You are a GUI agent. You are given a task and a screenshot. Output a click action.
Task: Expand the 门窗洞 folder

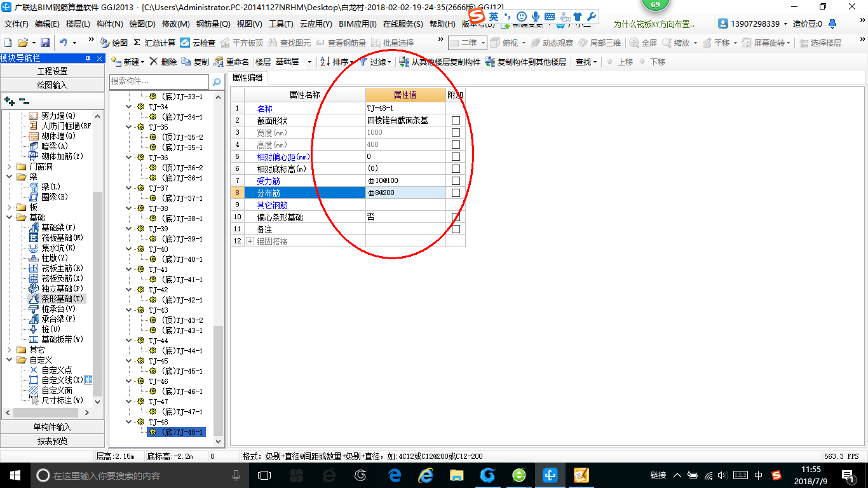9,166
